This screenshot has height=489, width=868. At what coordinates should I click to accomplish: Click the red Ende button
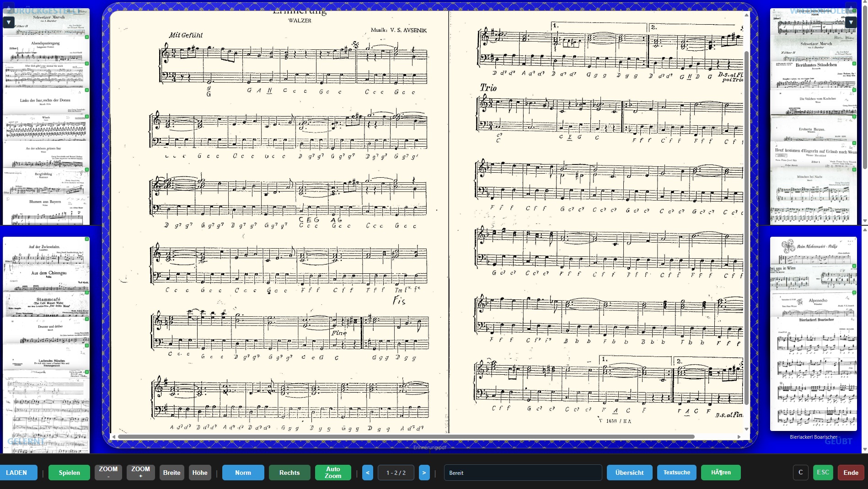click(x=851, y=473)
